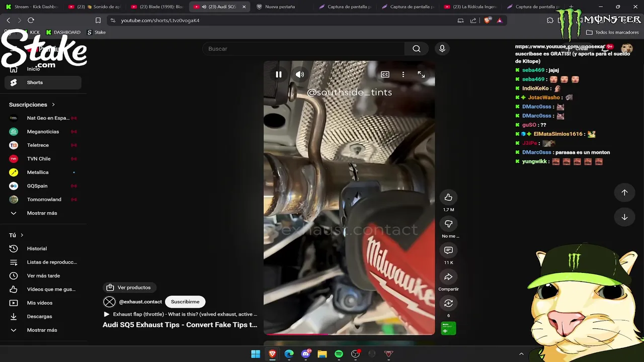This screenshot has width=644, height=362.
Task: Open Tomorrowland channel in subscriptions
Action: 43,200
